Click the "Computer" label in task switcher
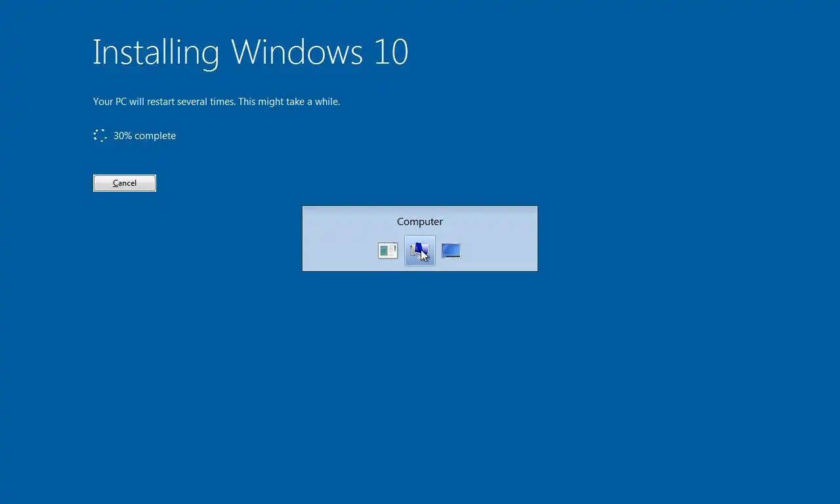This screenshot has width=840, height=504. [420, 222]
